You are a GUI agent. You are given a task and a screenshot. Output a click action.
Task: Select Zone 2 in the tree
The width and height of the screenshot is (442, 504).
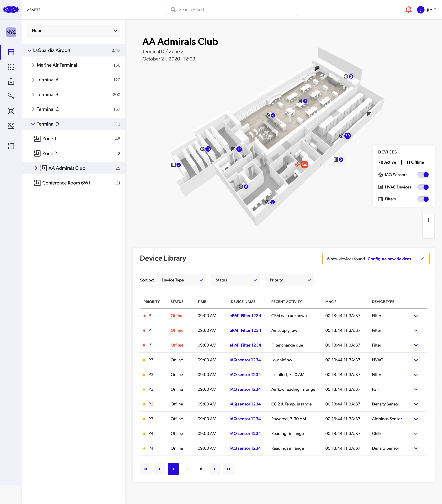(74, 153)
